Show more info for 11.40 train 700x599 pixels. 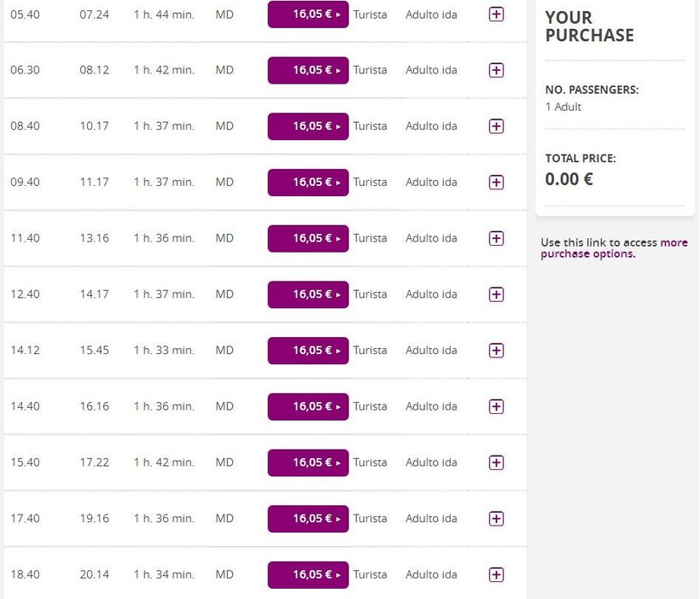[x=496, y=238]
